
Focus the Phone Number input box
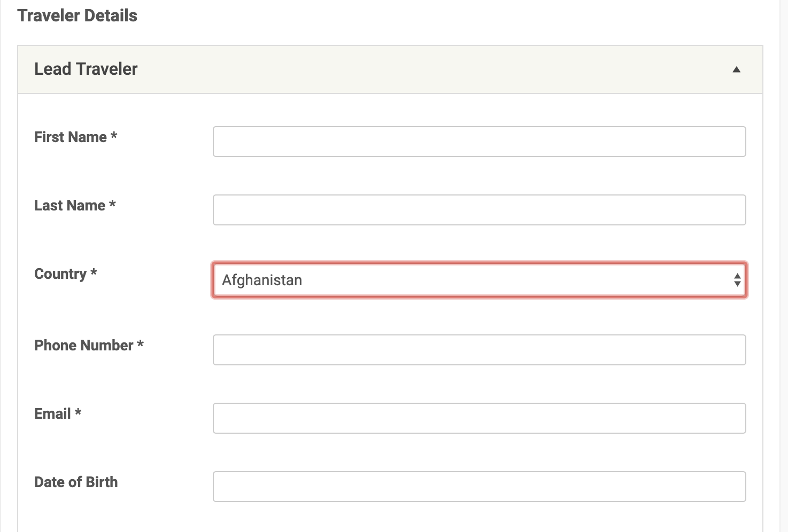479,350
